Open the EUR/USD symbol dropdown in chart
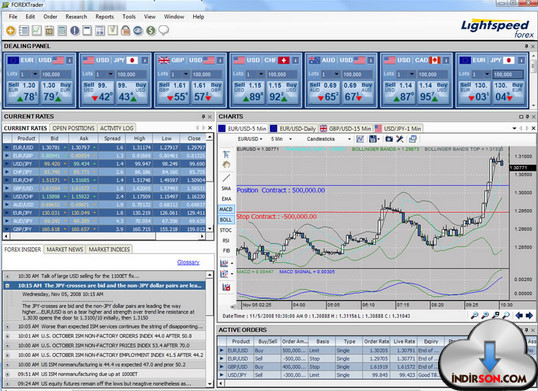Screen dimensions: 538x391 coord(250,139)
